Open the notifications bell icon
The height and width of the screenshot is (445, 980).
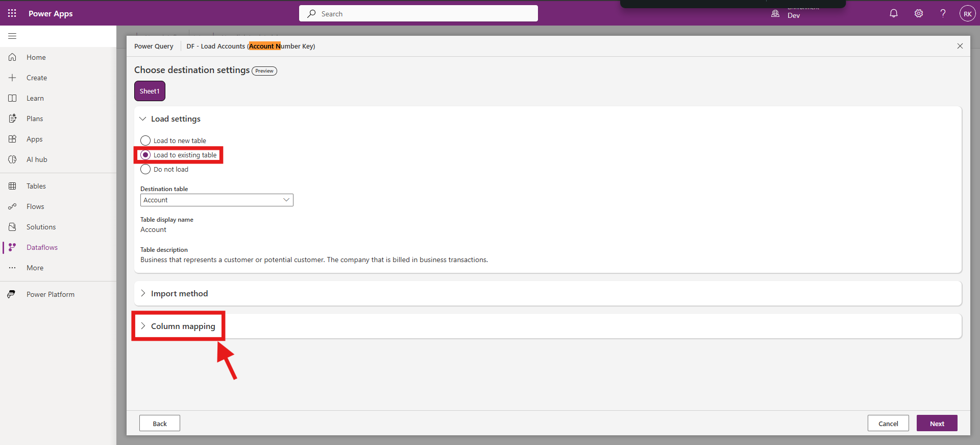[x=894, y=13]
